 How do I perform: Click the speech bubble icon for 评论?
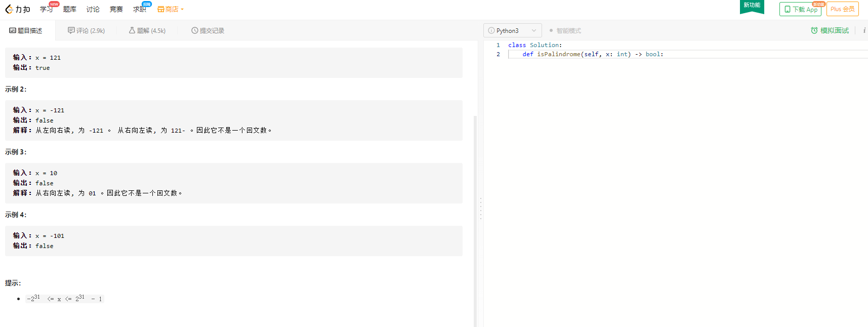coord(71,31)
